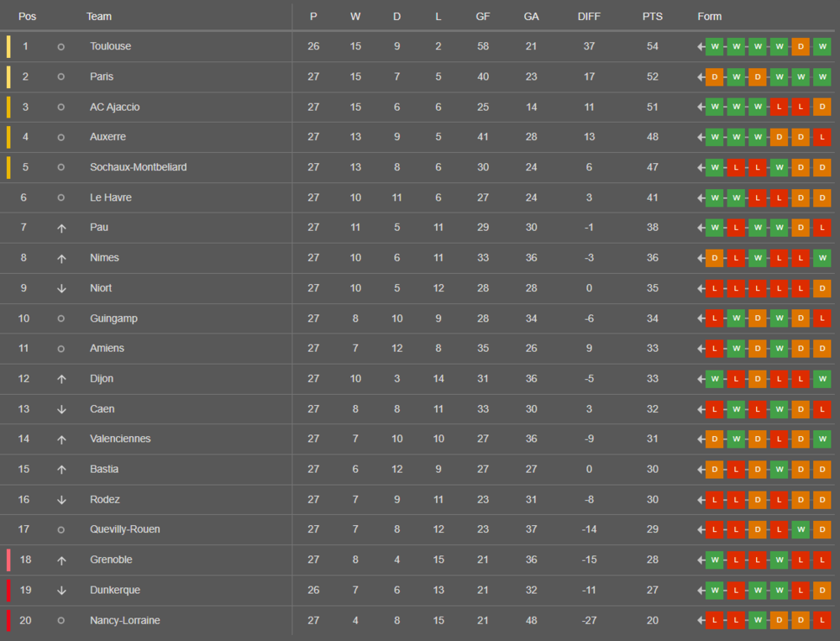Click AC Ajaccio's promotion color bar
The image size is (840, 641).
point(8,107)
